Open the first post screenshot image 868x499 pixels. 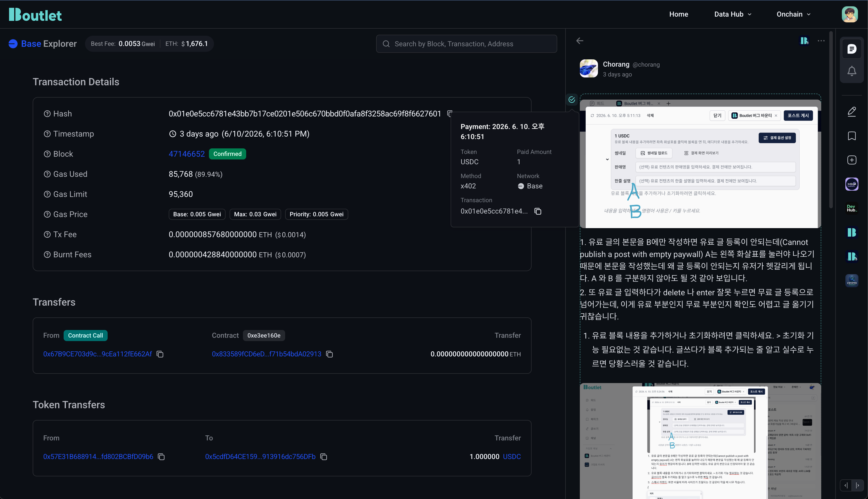(x=700, y=164)
